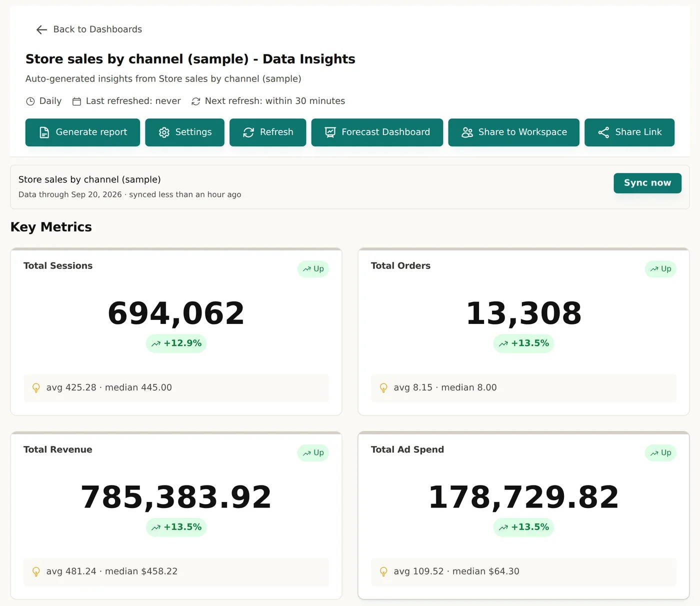Click 'avg 481.24 · median $458.22' text
This screenshot has height=606, width=700.
point(112,571)
